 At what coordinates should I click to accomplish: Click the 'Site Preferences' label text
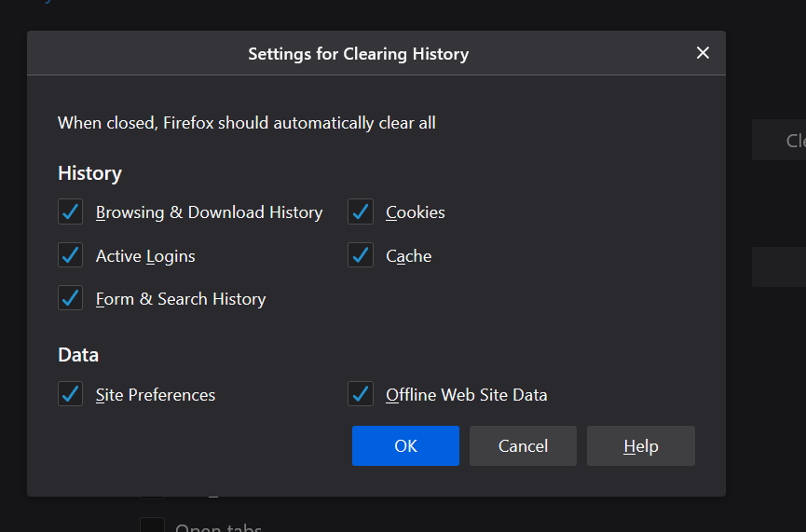point(156,395)
